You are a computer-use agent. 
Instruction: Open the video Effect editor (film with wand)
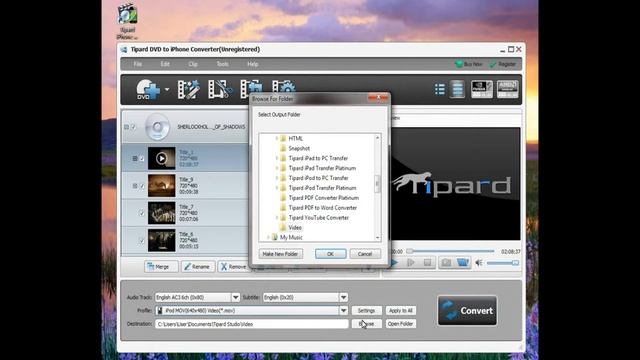189,89
